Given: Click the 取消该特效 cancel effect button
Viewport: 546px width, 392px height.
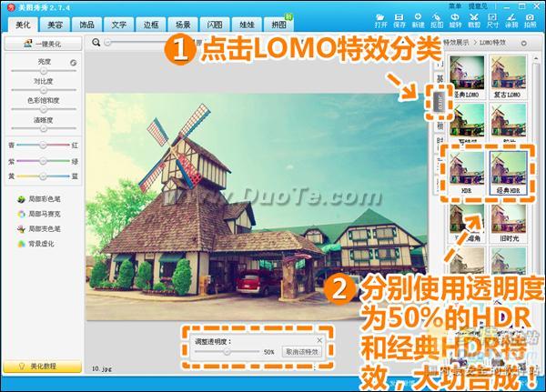Looking at the screenshot, I should point(301,351).
